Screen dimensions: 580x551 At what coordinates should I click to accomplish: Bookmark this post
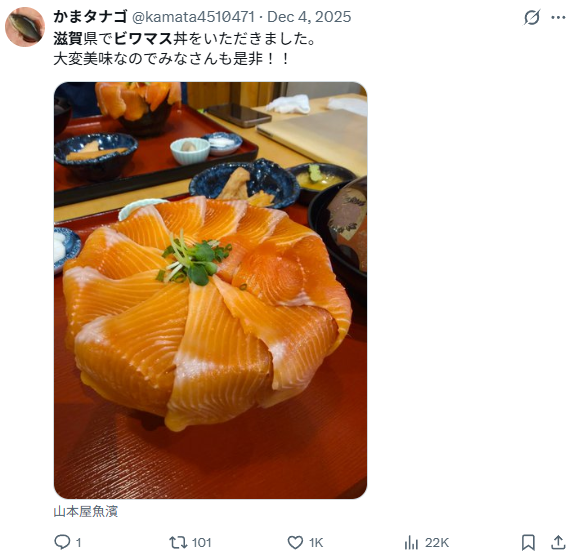[x=528, y=542]
